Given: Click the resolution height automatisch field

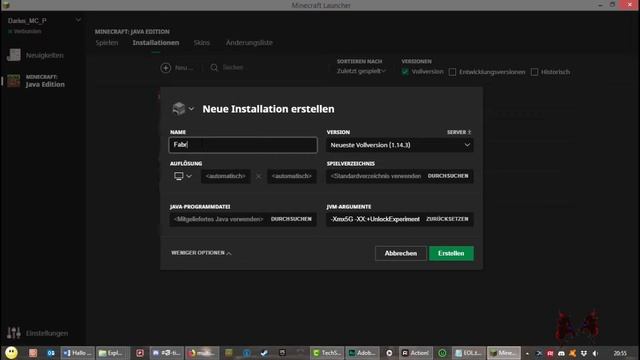Looking at the screenshot, I should point(292,176).
